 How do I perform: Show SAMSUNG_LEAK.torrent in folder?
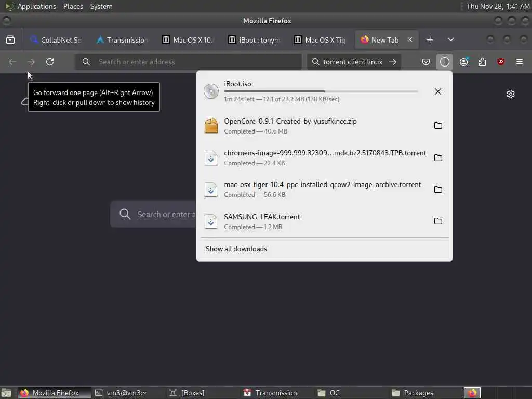click(x=438, y=221)
